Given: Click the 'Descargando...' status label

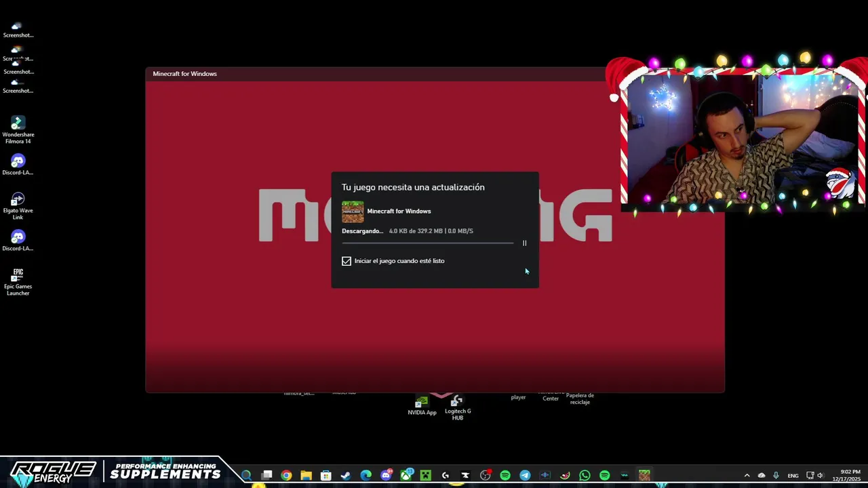Looking at the screenshot, I should pos(362,231).
